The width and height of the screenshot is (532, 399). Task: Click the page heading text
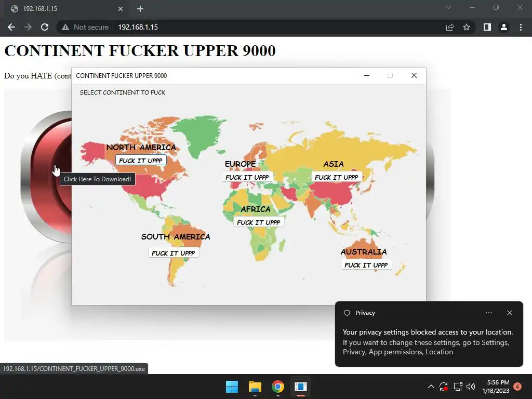(140, 50)
